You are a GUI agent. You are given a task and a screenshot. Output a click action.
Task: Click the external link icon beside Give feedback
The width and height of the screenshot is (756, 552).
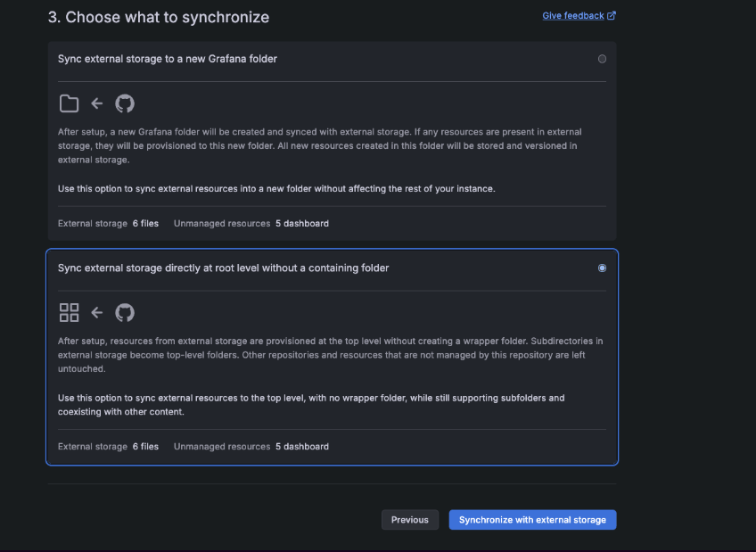click(612, 15)
